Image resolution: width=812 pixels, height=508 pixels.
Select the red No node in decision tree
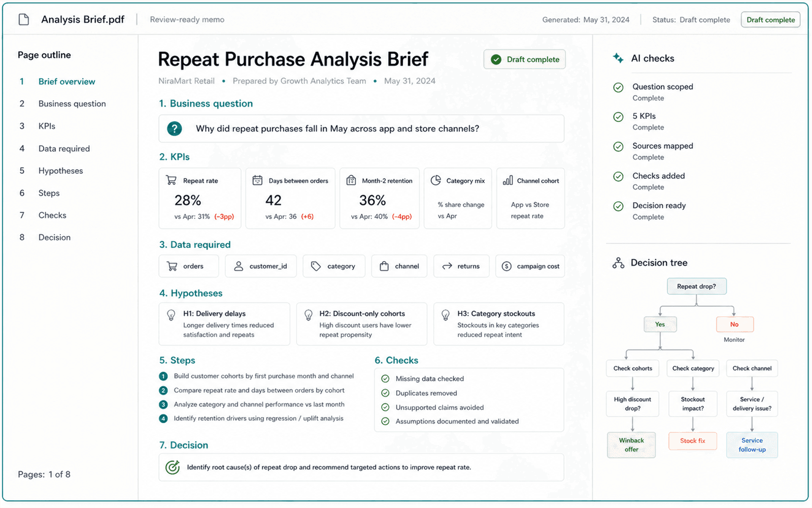(734, 324)
